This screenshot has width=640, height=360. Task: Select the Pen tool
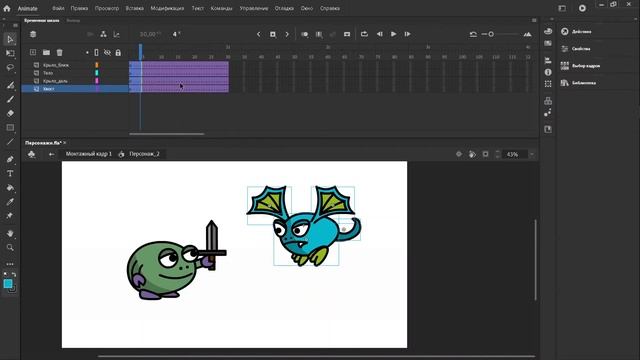10,159
